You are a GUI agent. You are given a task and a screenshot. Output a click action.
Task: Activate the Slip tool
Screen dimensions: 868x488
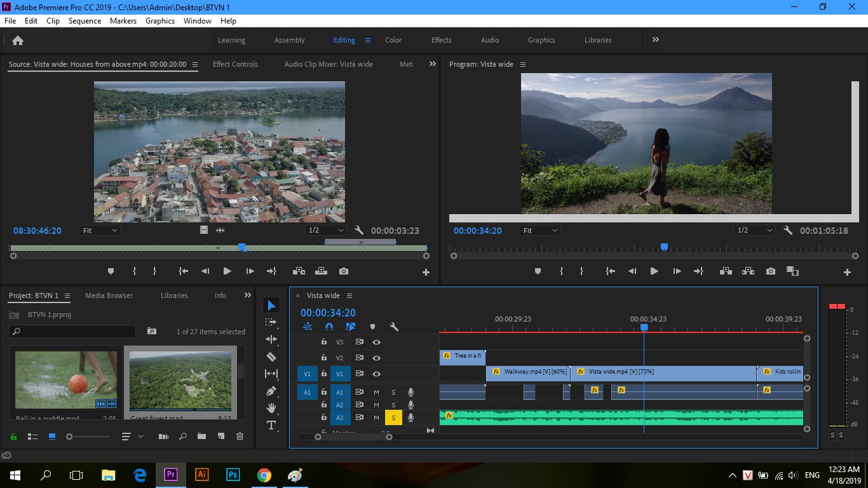271,374
